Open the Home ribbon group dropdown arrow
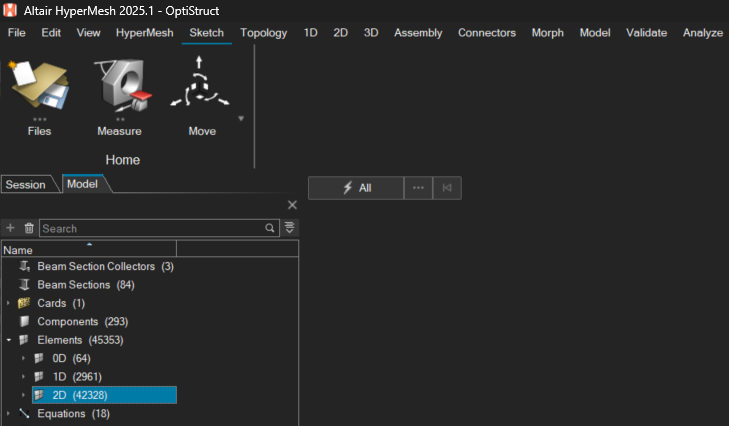 point(241,119)
